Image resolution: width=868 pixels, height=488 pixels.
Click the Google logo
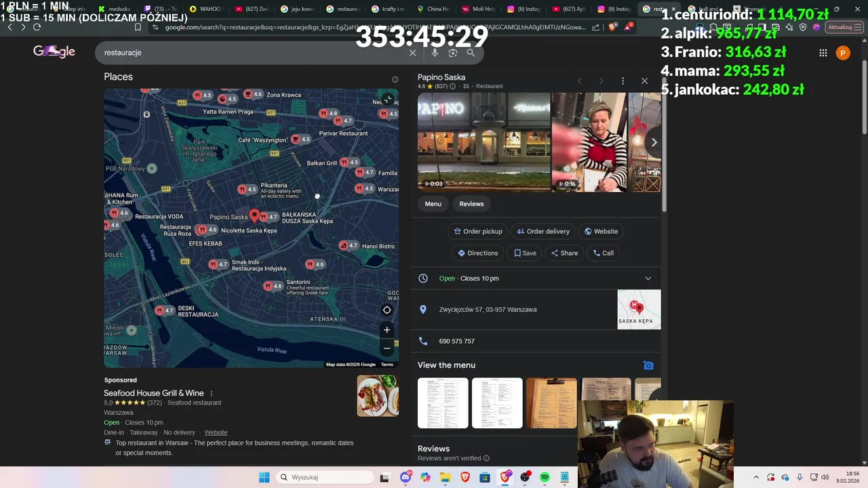(x=54, y=52)
